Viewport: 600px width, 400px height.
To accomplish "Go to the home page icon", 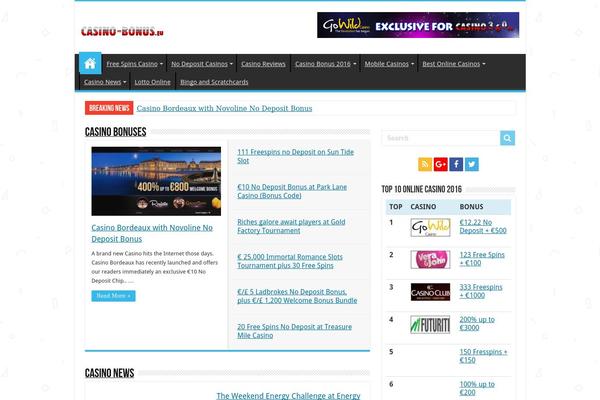I will [x=90, y=63].
